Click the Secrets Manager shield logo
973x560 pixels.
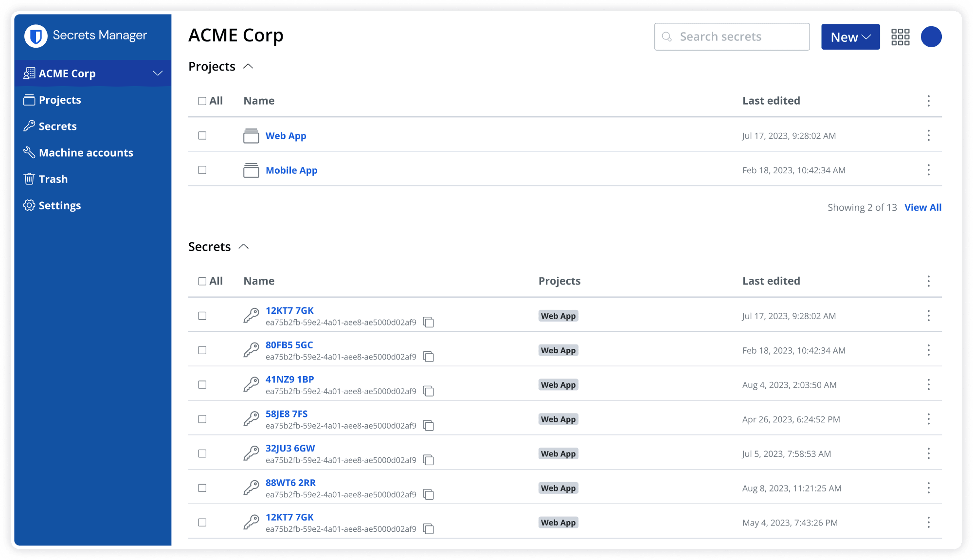(35, 36)
